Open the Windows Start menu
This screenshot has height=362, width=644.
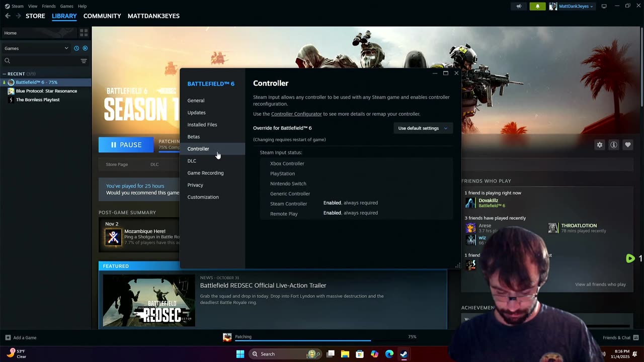pyautogui.click(x=240, y=354)
